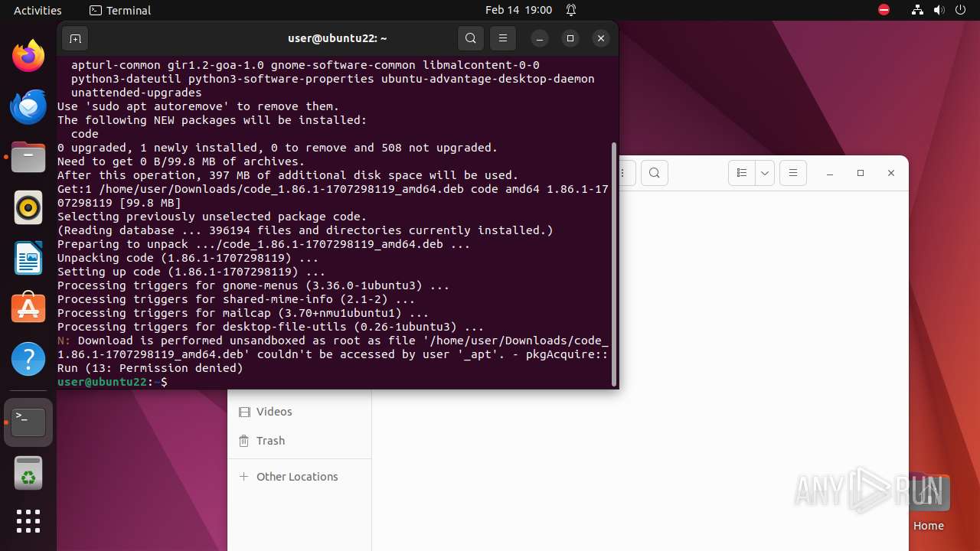
Task: Click the notification bell in top bar
Action: pyautogui.click(x=571, y=10)
